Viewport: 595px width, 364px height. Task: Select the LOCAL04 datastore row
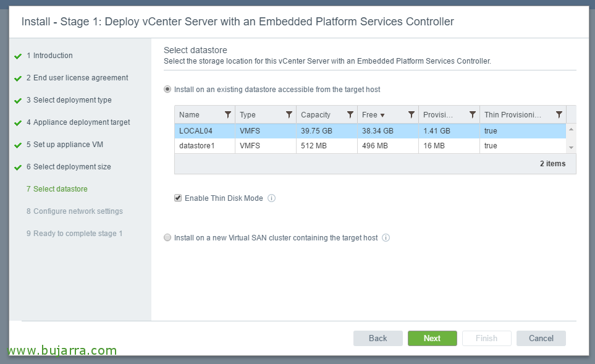coord(370,131)
